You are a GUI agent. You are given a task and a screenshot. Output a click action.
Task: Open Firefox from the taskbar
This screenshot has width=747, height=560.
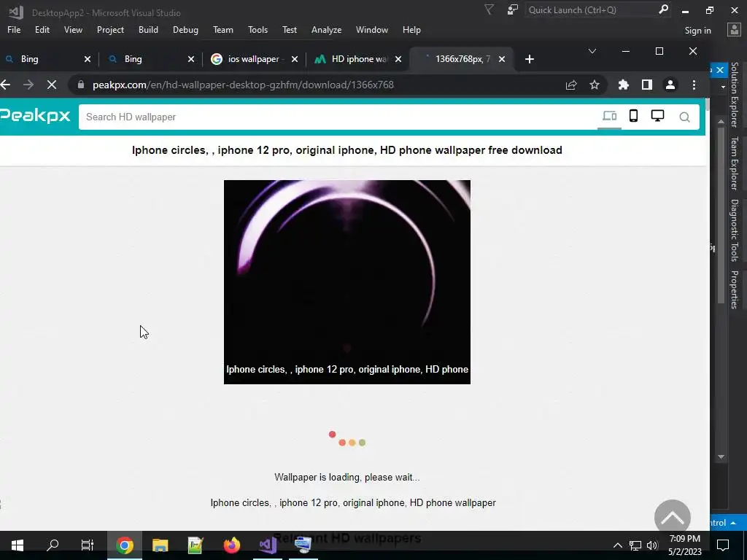click(231, 545)
